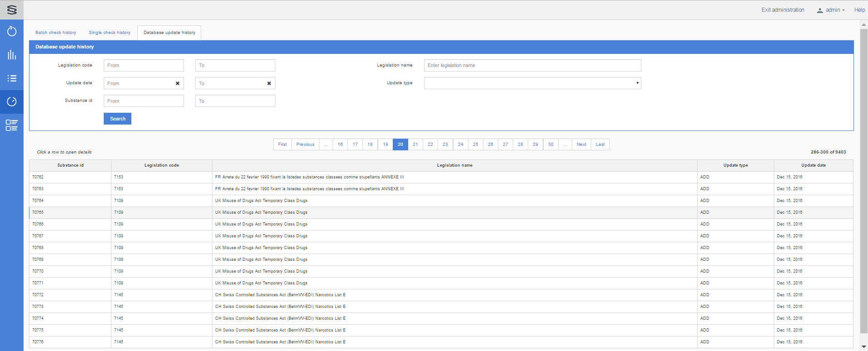Switch to Batch check history tab
Image resolution: width=868 pixels, height=351 pixels.
pos(56,33)
